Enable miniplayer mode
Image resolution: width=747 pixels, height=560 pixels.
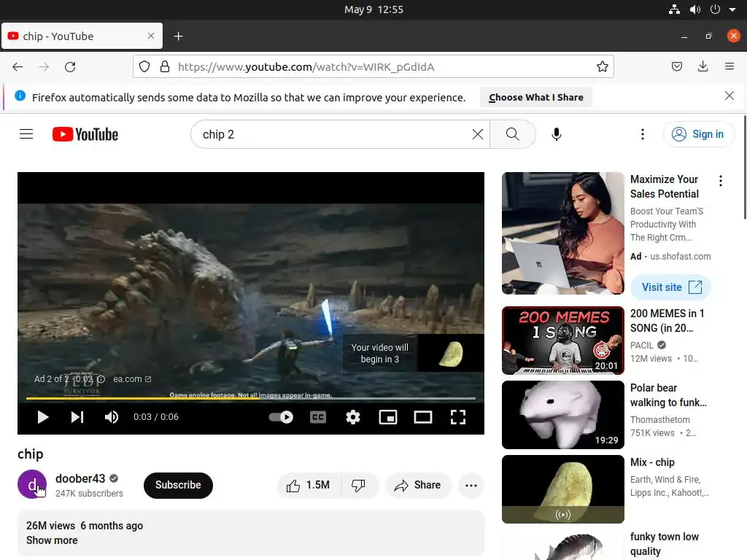coord(388,417)
